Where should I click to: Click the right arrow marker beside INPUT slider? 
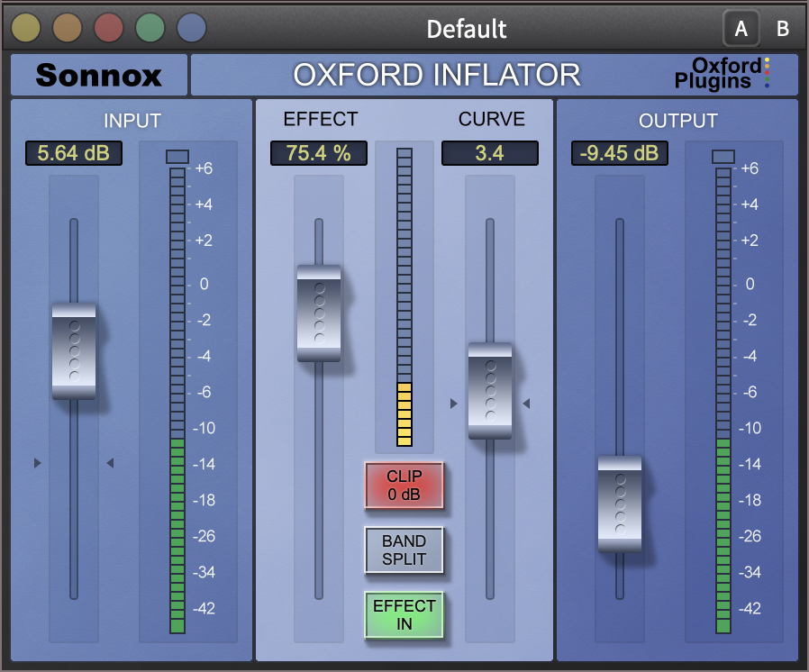(x=110, y=463)
